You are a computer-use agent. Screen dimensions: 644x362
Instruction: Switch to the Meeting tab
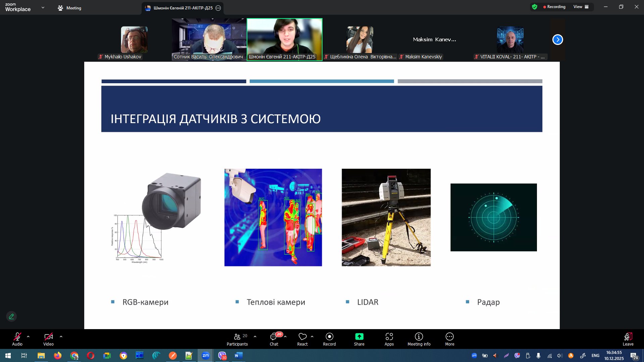point(70,8)
